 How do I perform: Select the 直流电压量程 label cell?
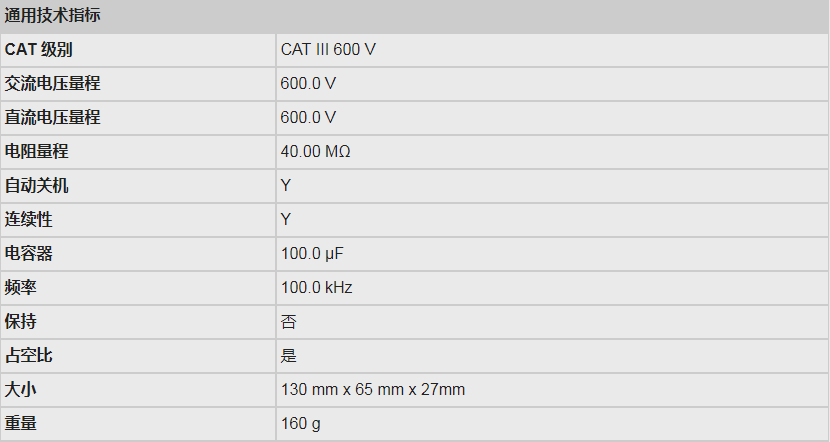point(53,118)
